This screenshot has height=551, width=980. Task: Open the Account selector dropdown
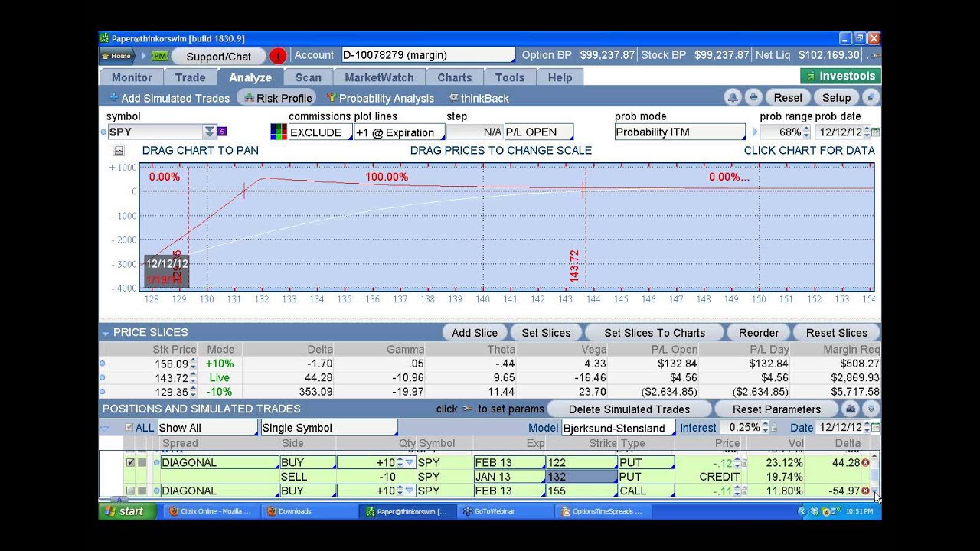pos(428,55)
